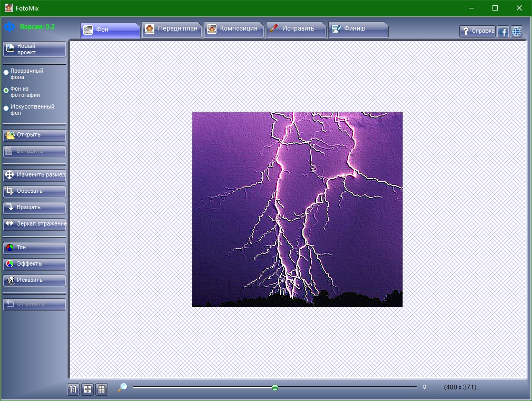Open the Facebook page icon
This screenshot has width=532, height=401.
click(503, 32)
